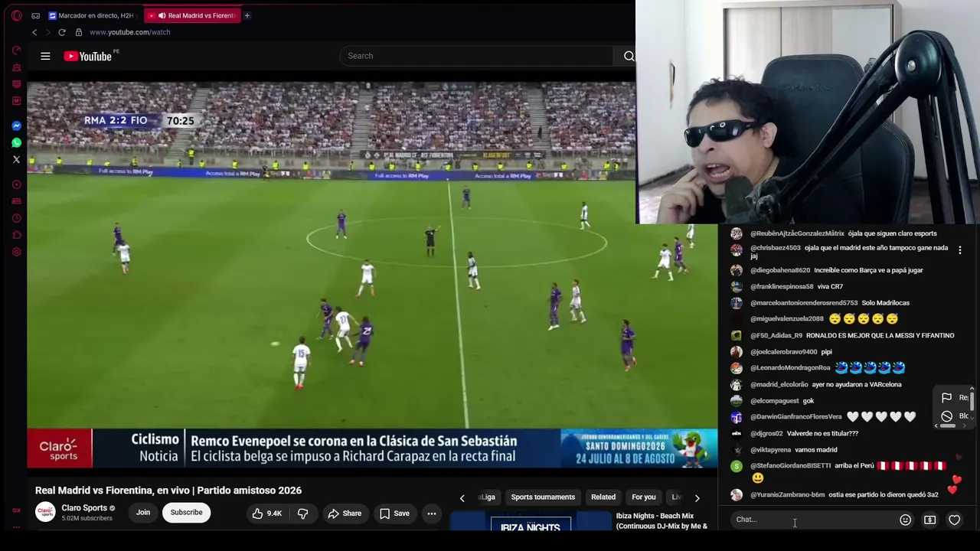This screenshot has width=980, height=551.
Task: Open emoji picker in live chat
Action: coord(905,520)
